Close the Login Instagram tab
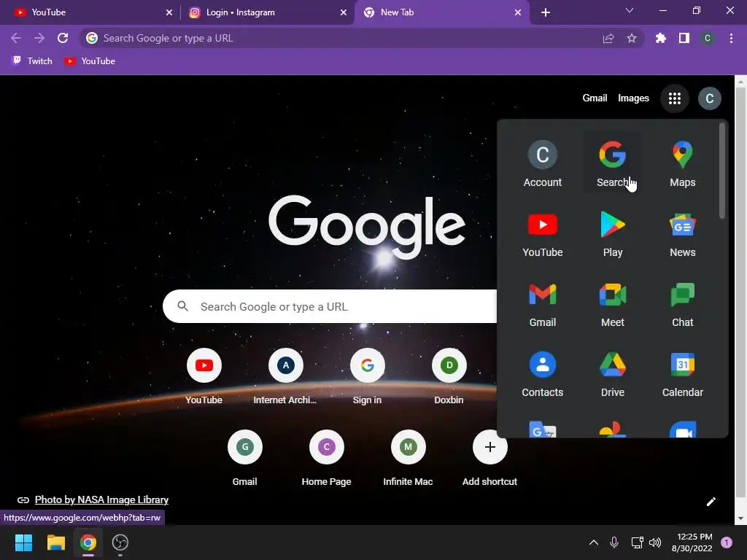 pyautogui.click(x=343, y=12)
